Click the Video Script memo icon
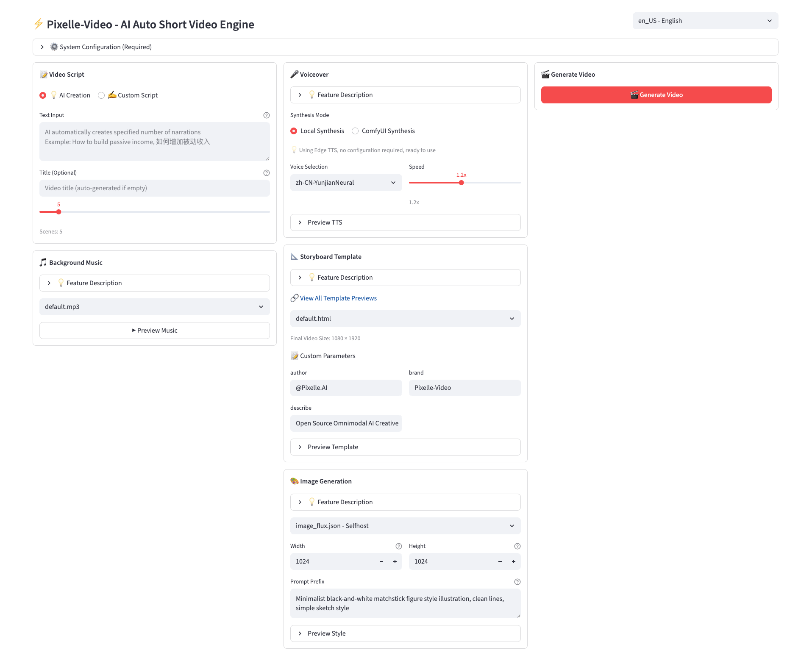This screenshot has height=664, width=812. [x=43, y=74]
